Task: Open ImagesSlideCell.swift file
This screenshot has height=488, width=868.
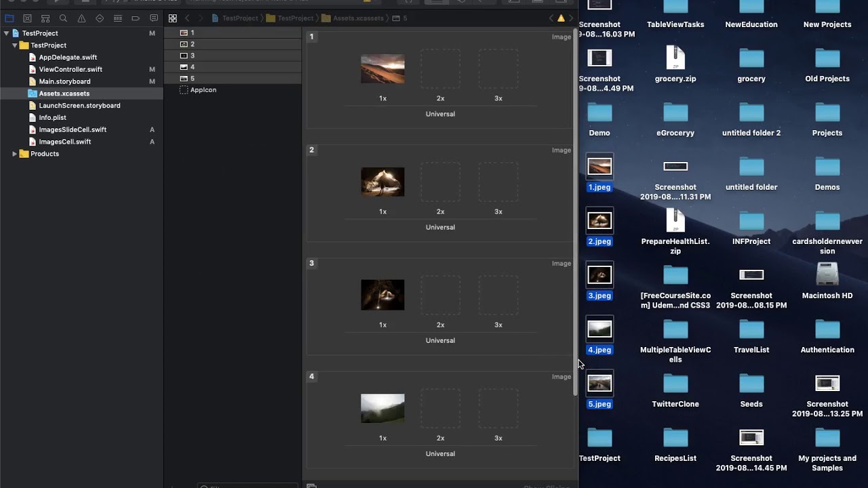Action: pos(73,129)
